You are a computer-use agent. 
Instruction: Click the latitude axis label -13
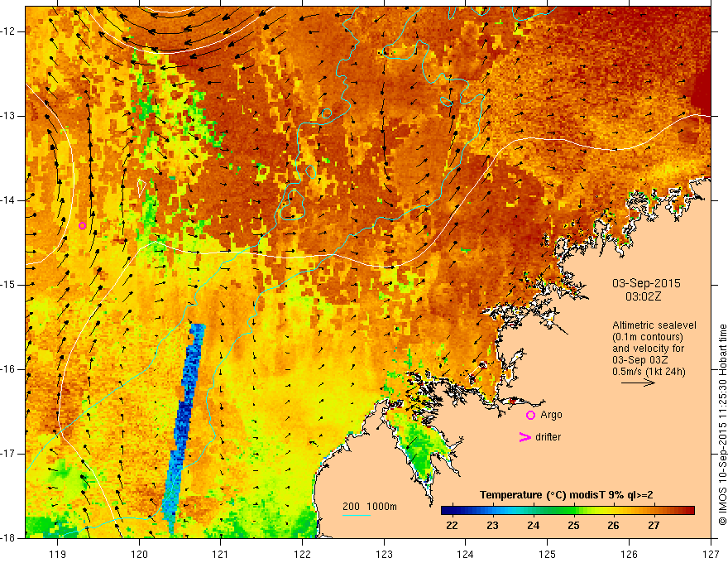[8, 116]
